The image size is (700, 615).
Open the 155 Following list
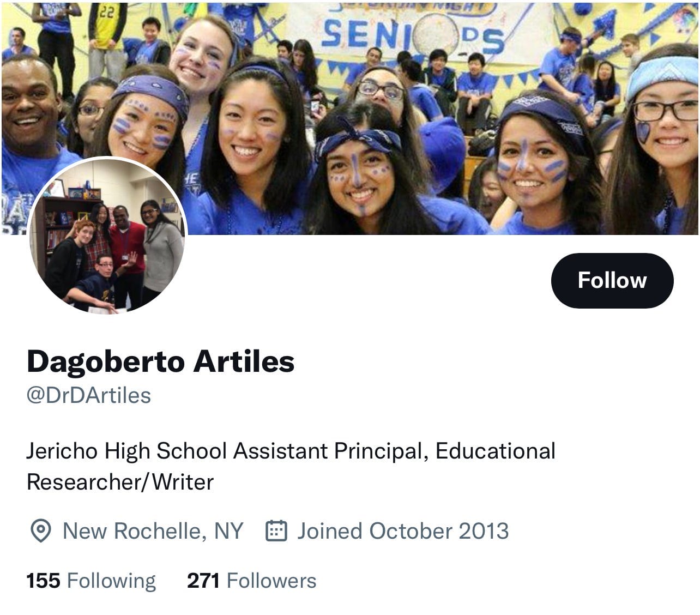(x=91, y=581)
